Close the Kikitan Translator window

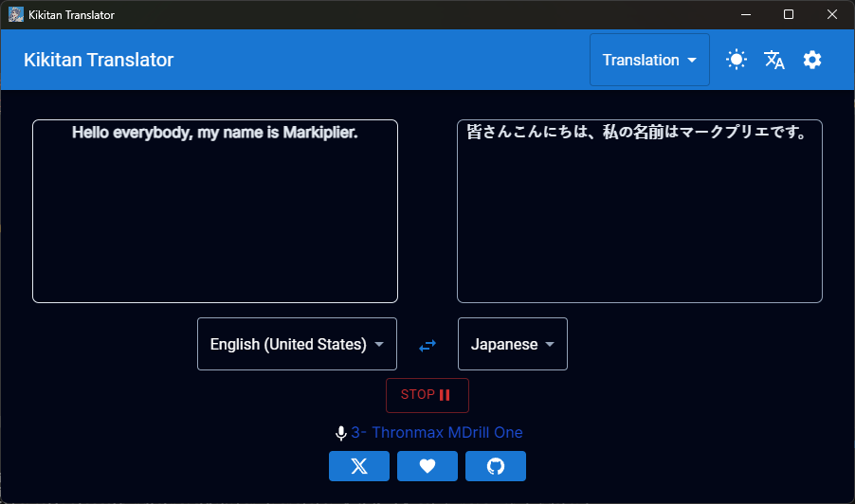click(832, 15)
